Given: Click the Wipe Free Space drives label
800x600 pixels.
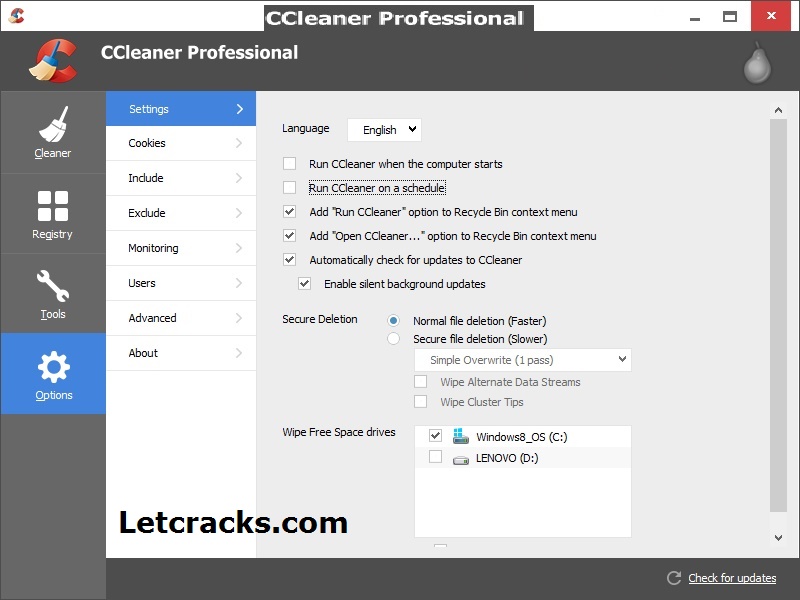Looking at the screenshot, I should point(339,432).
